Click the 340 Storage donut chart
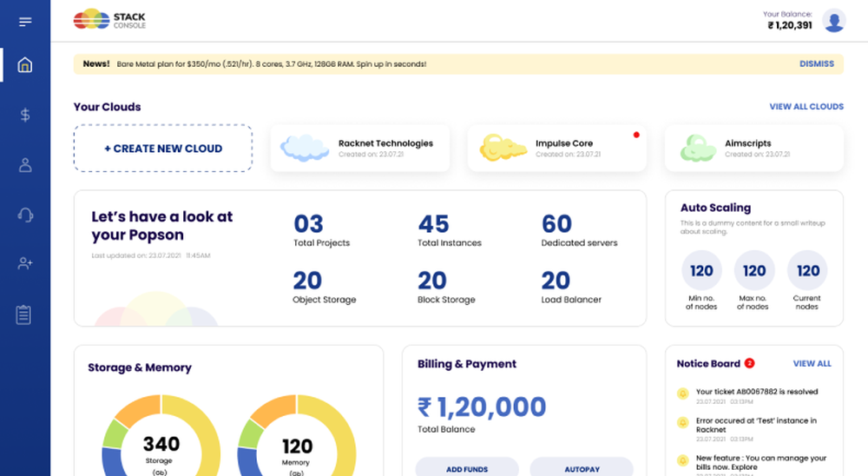This screenshot has width=868, height=476. tap(161, 435)
